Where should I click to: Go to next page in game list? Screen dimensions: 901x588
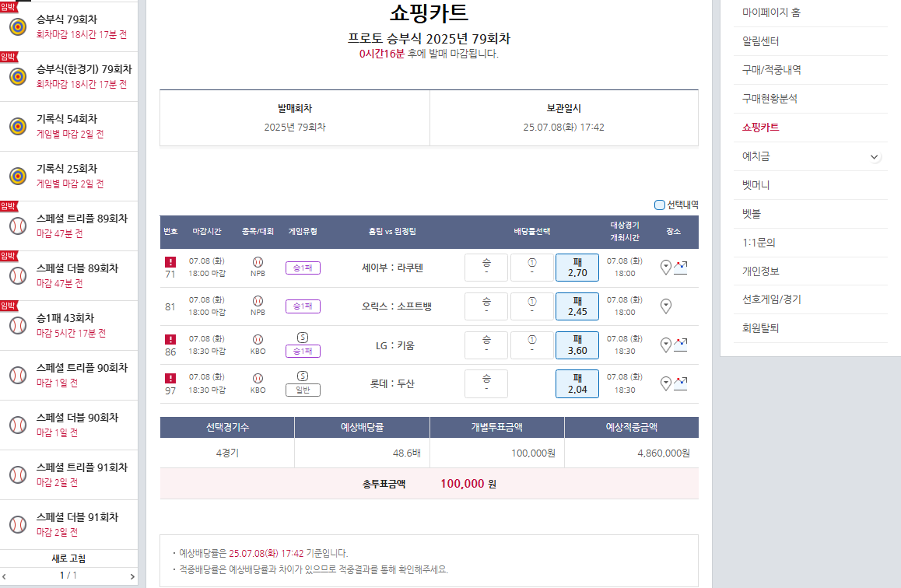click(x=132, y=576)
